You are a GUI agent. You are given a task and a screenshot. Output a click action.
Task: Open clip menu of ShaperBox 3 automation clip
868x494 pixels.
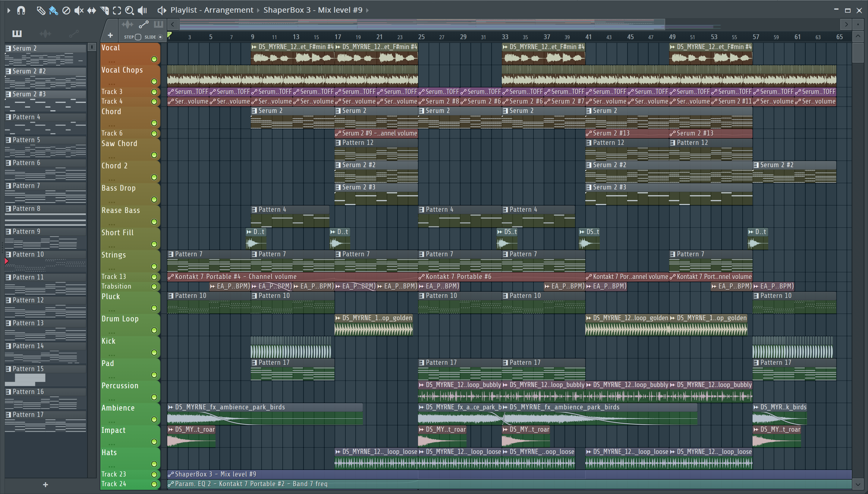pos(171,474)
